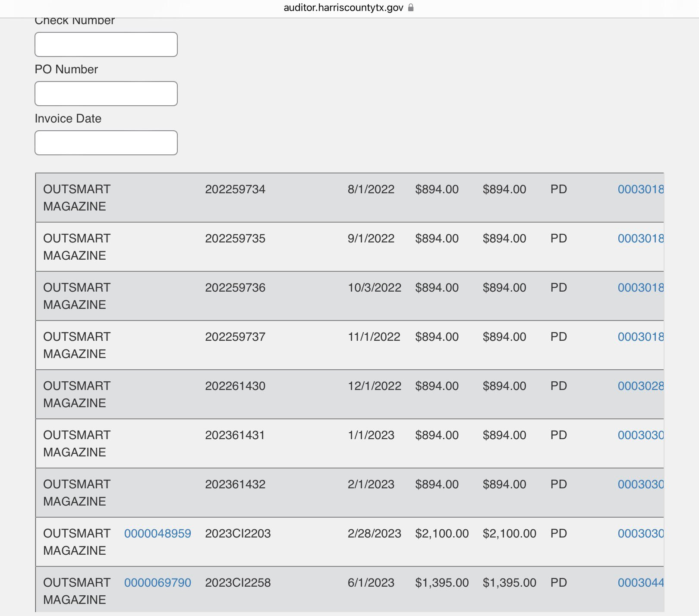Open the 0003028 link in the 12/1/2022 row
Screen dimensions: 699x616
[641, 386]
